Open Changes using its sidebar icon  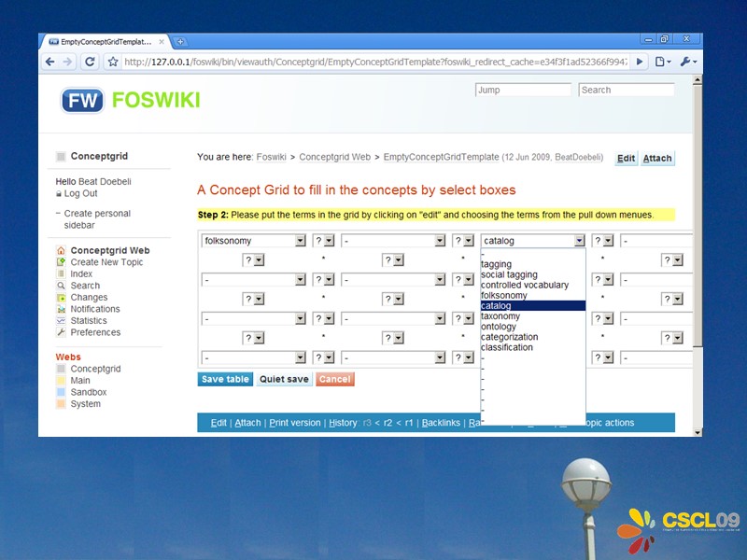pyautogui.click(x=62, y=297)
